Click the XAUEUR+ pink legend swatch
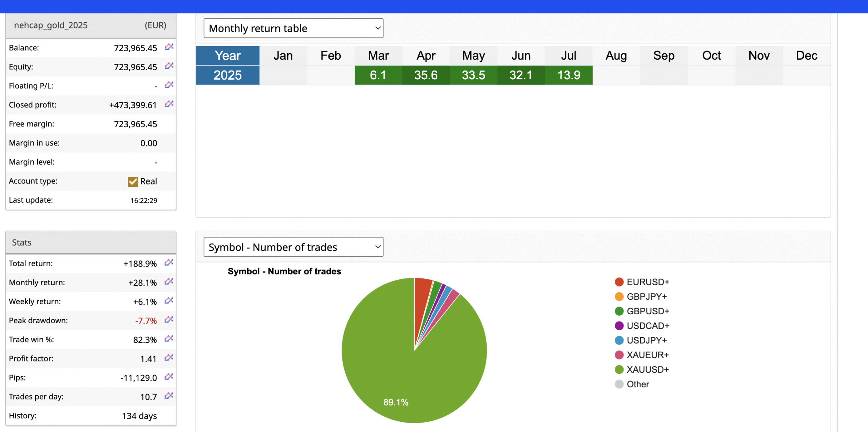This screenshot has height=432, width=868. [x=619, y=355]
